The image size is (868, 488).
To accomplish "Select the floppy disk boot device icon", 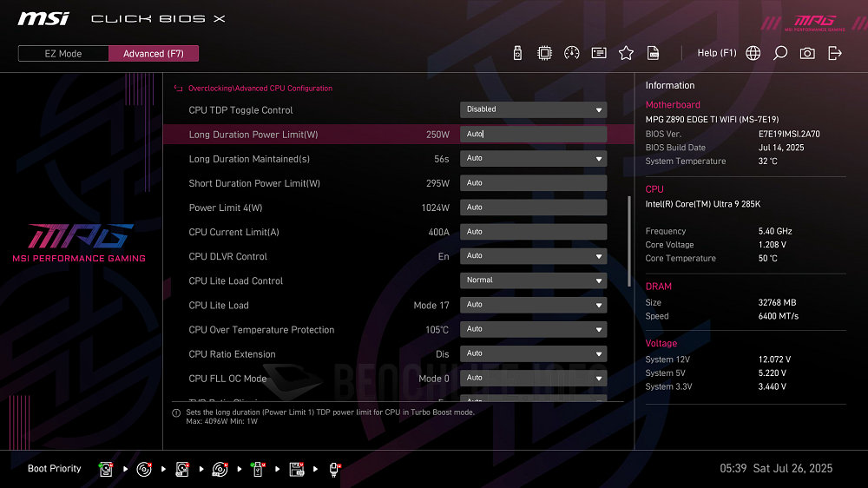I will (297, 469).
